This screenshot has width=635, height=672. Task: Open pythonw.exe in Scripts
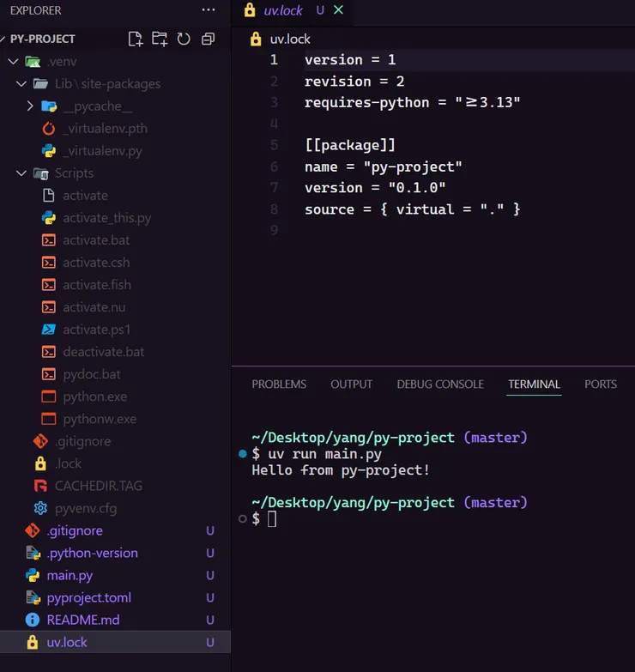(100, 419)
